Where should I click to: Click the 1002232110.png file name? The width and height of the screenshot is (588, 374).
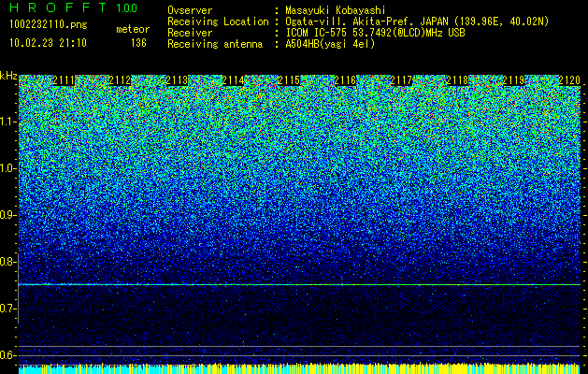(x=49, y=25)
